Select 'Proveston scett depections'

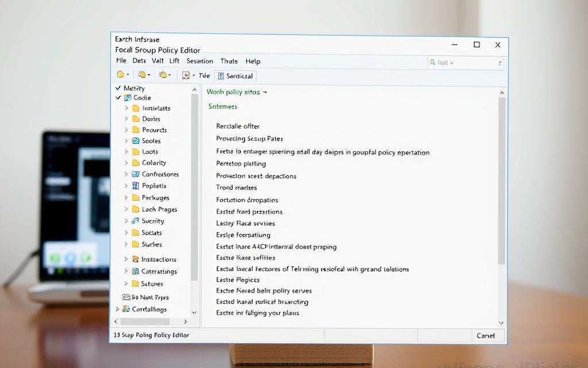click(x=256, y=176)
